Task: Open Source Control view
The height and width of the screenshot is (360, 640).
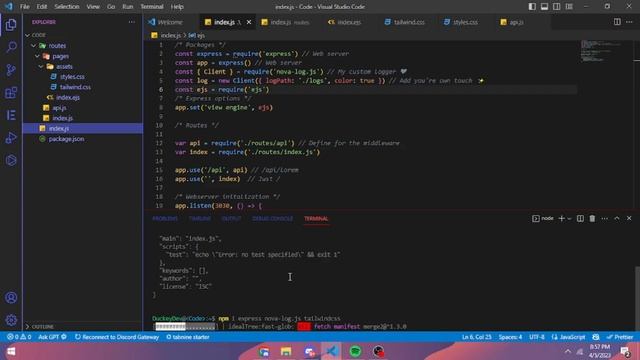Action: pyautogui.click(x=11, y=70)
